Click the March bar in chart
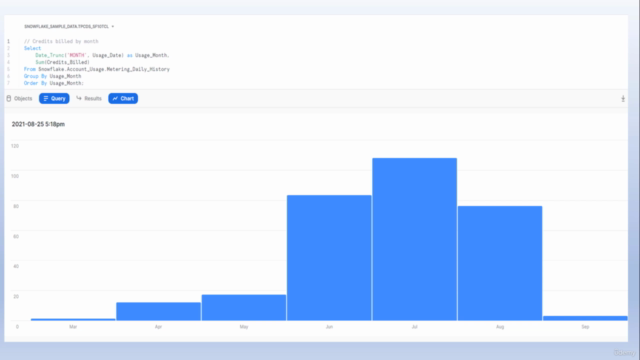Viewport: 640px width, 360px height. click(73, 319)
